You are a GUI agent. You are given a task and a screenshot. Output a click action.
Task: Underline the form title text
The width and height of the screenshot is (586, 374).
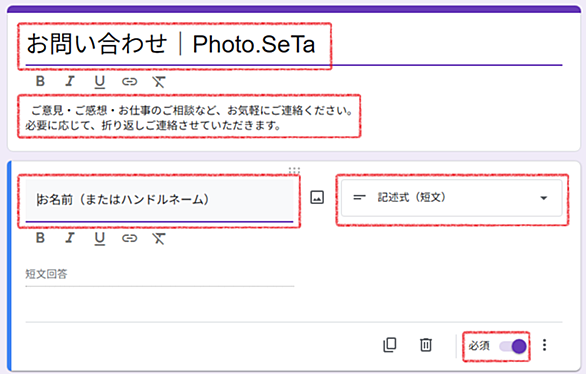click(x=99, y=82)
